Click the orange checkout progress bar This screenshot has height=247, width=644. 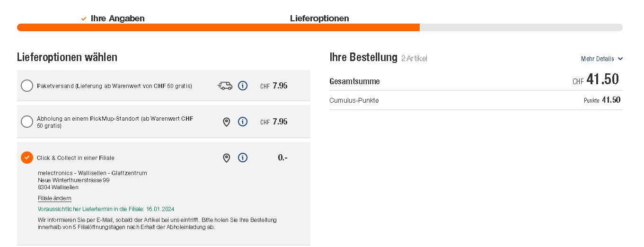coord(218,27)
